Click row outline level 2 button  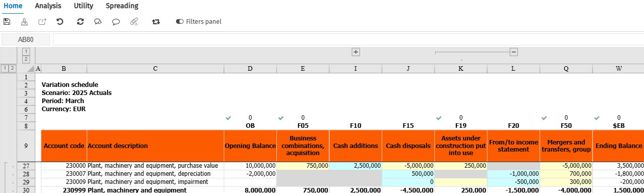[12, 68]
